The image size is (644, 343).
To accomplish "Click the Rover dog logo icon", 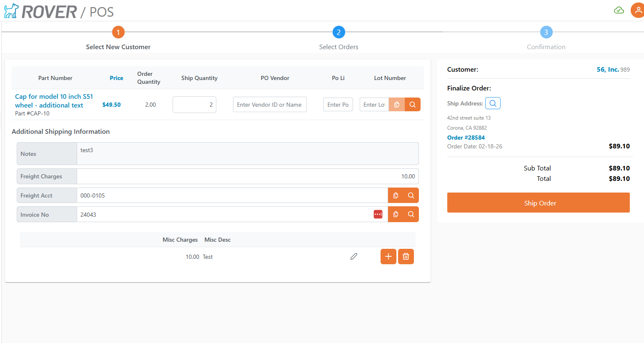I will pos(11,11).
